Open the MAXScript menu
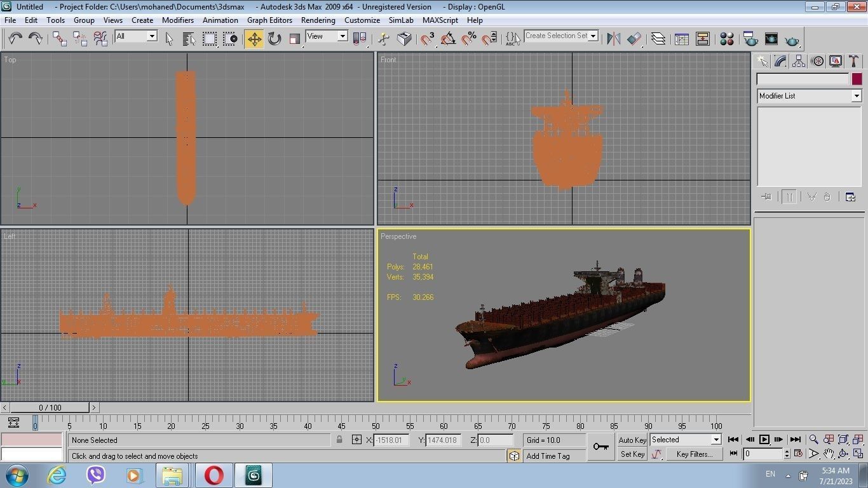 coord(440,20)
